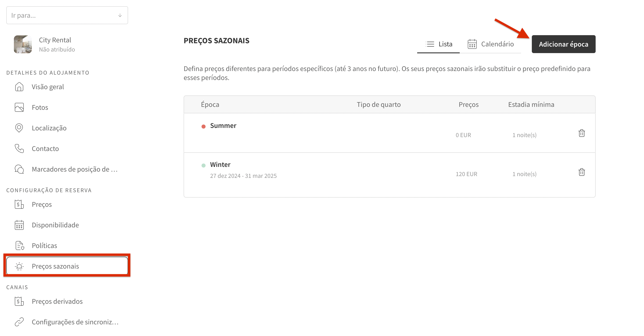Screen dimensions: 644x336
Task: Open the Disponibilidade calendar icon
Action: (19, 225)
